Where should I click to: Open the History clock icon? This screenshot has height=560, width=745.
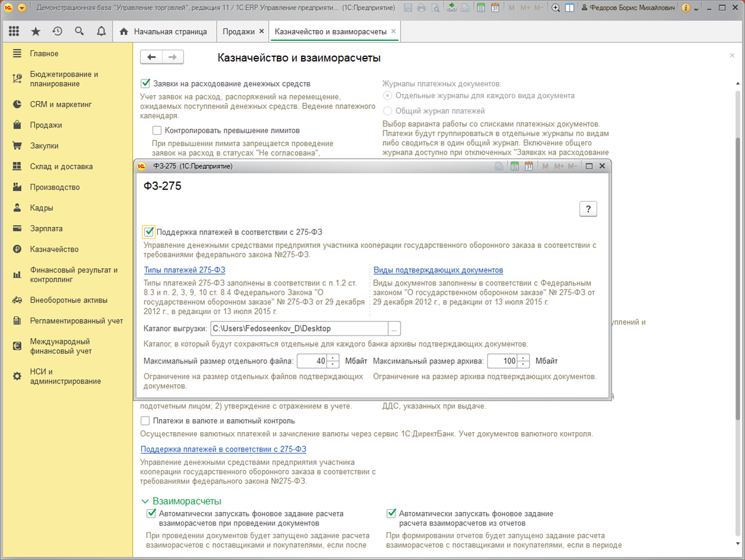point(57,31)
